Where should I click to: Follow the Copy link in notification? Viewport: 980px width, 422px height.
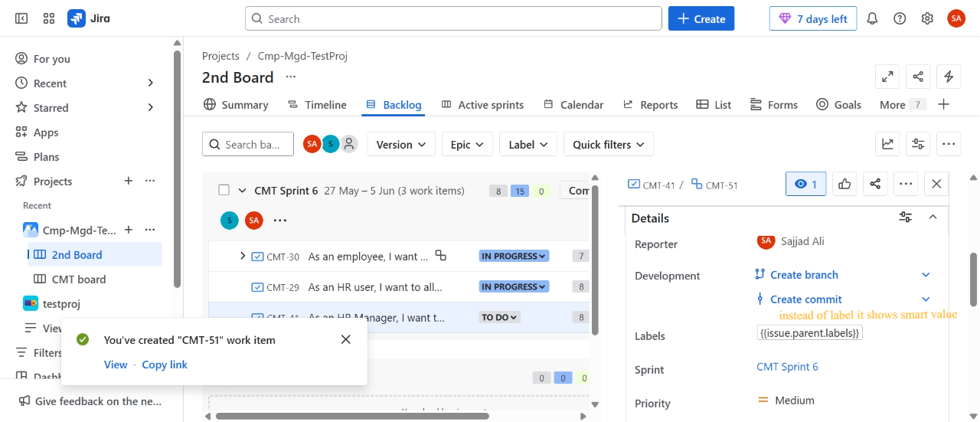[x=165, y=365]
